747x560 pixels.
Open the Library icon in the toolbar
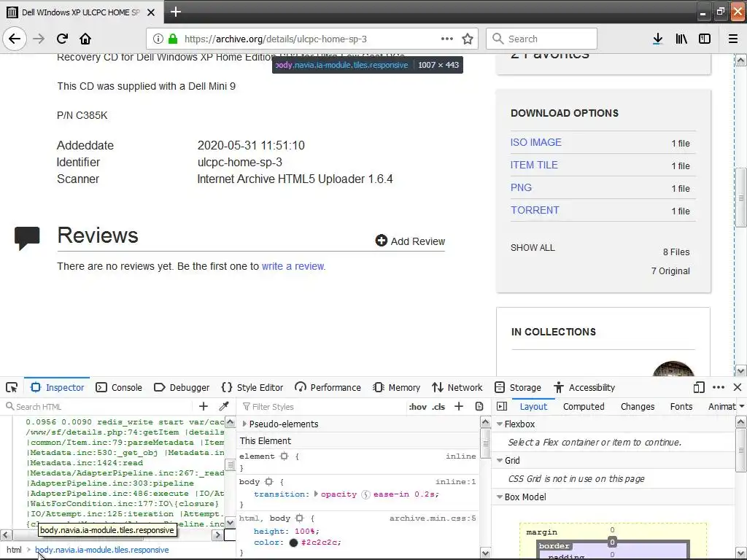pos(681,39)
